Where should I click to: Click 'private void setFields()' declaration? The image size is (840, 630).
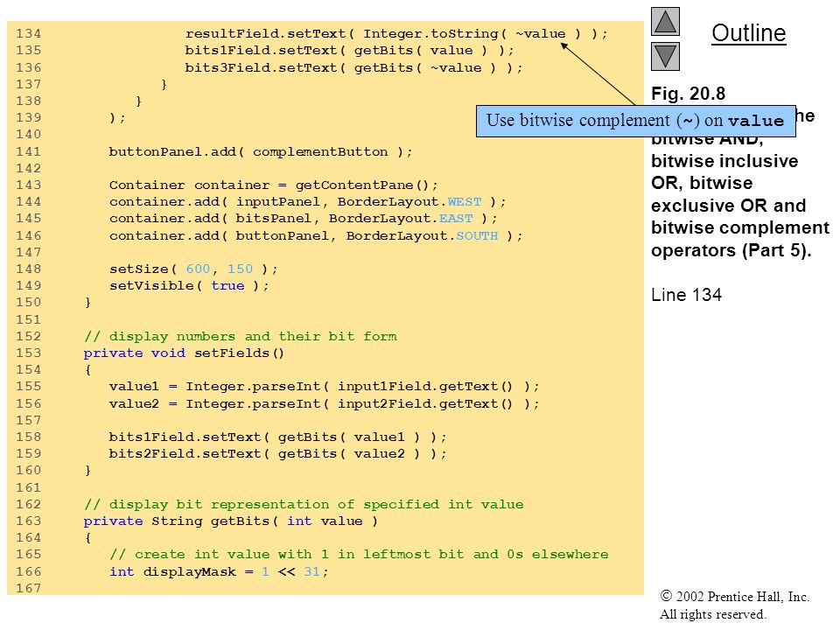click(184, 353)
